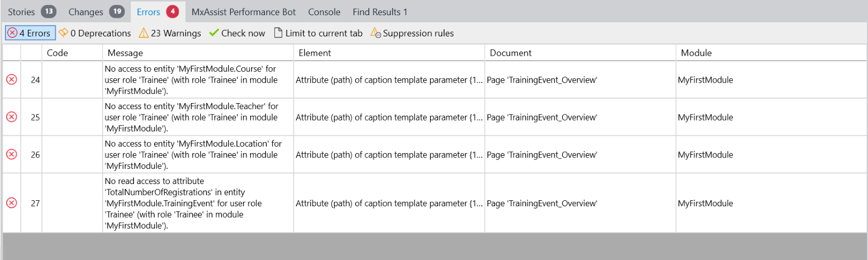Toggle the 4 Errors filter
This screenshot has height=260, width=868.
(30, 33)
